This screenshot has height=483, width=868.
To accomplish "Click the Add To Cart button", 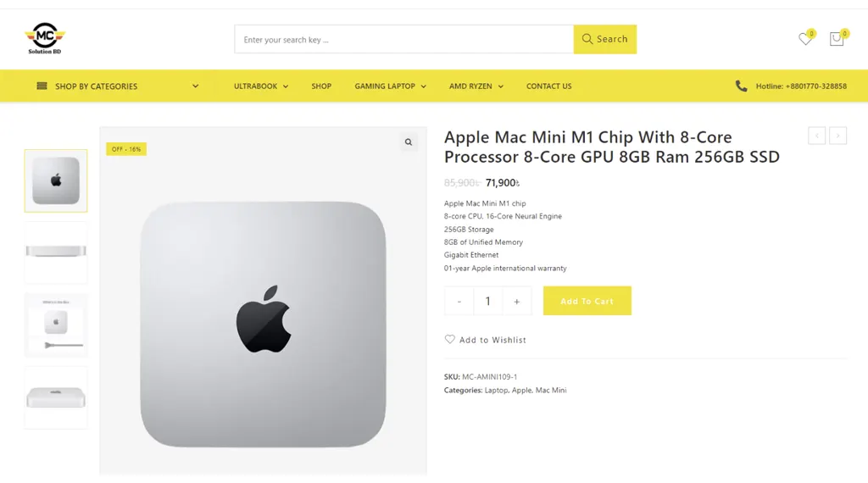I will coord(587,301).
